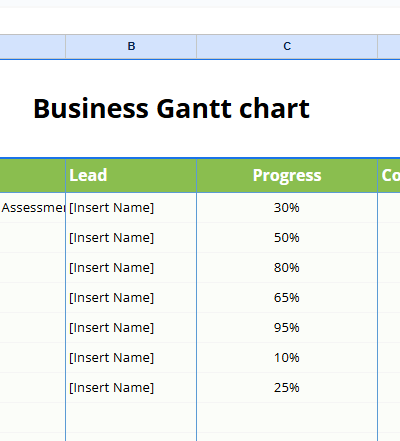Image resolution: width=400 pixels, height=441 pixels.
Task: Click the 95% progress cell
Action: (287, 328)
